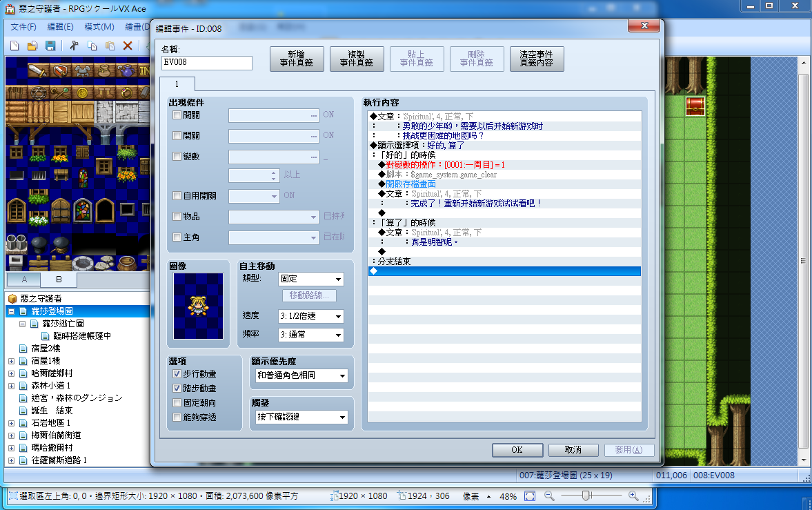The height and width of the screenshot is (510, 812).
Task: Click the castle app icon in title bar
Action: click(10, 9)
